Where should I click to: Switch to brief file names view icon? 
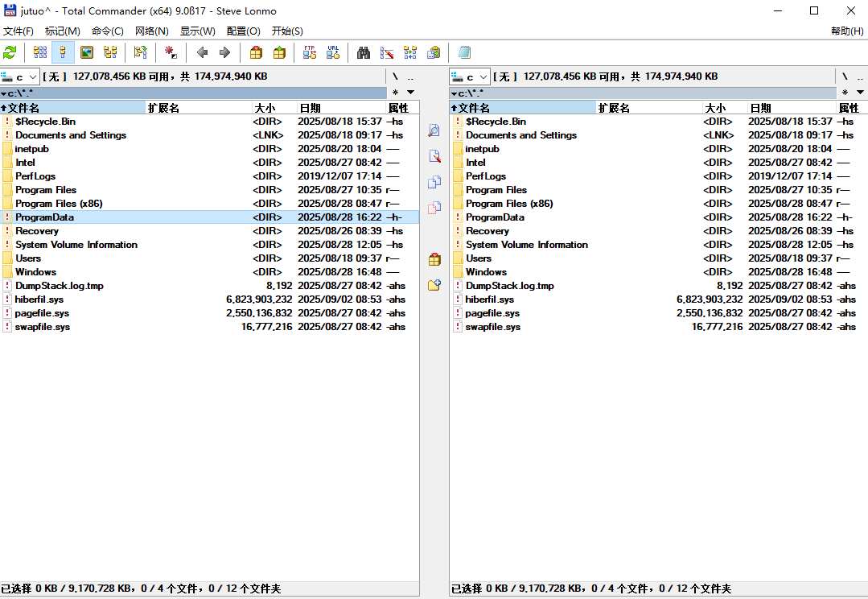point(40,52)
